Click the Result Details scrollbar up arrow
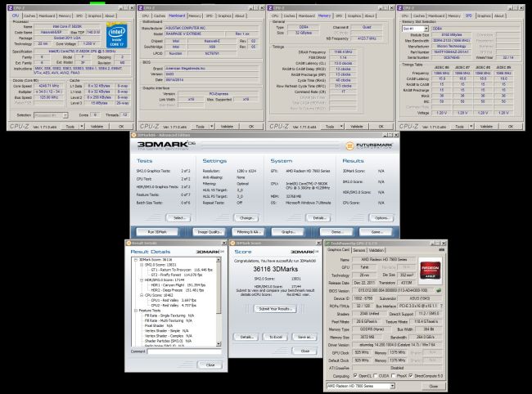The height and width of the screenshot is (394, 532). [219, 260]
